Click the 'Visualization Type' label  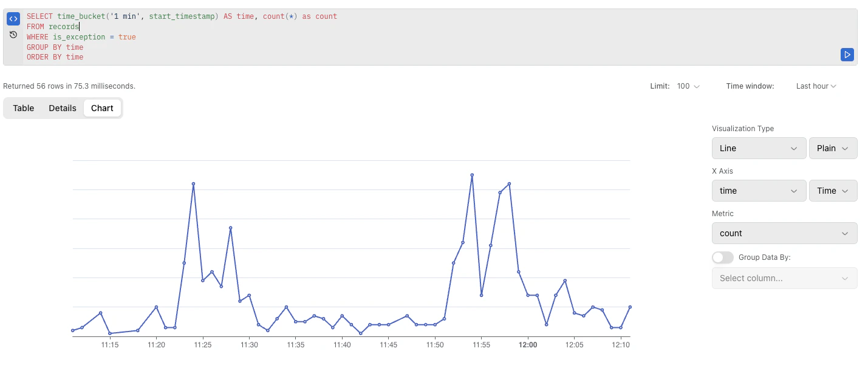[x=743, y=129]
